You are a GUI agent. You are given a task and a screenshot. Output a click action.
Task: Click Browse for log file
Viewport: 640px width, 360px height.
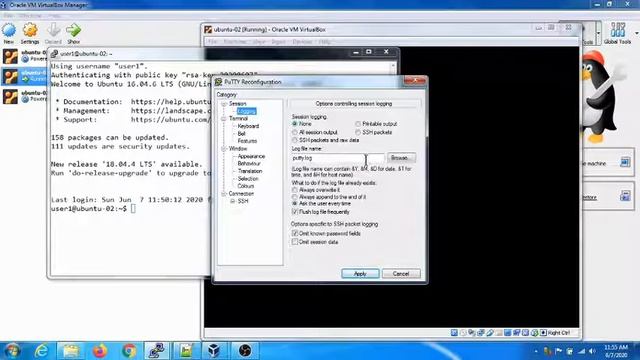(401, 158)
